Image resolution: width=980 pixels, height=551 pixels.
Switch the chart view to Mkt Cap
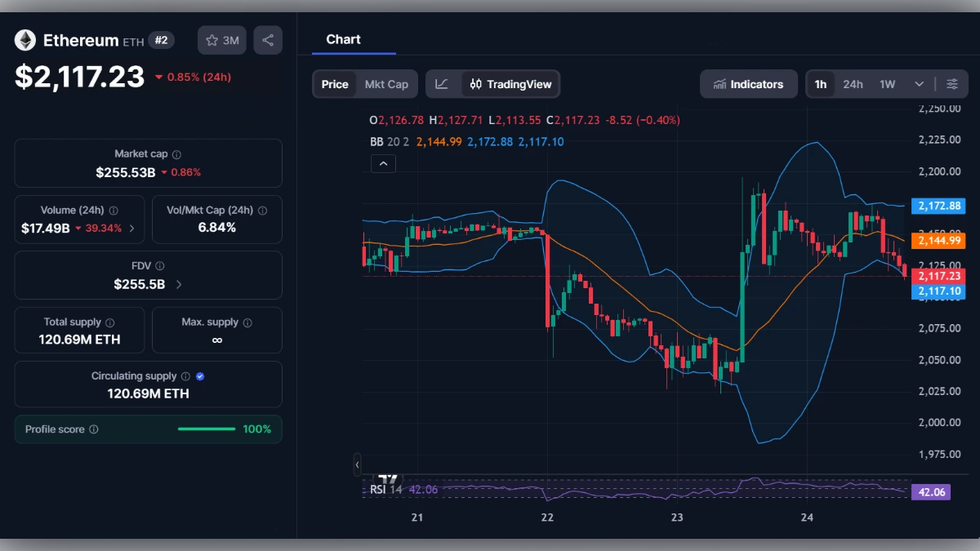(x=386, y=83)
